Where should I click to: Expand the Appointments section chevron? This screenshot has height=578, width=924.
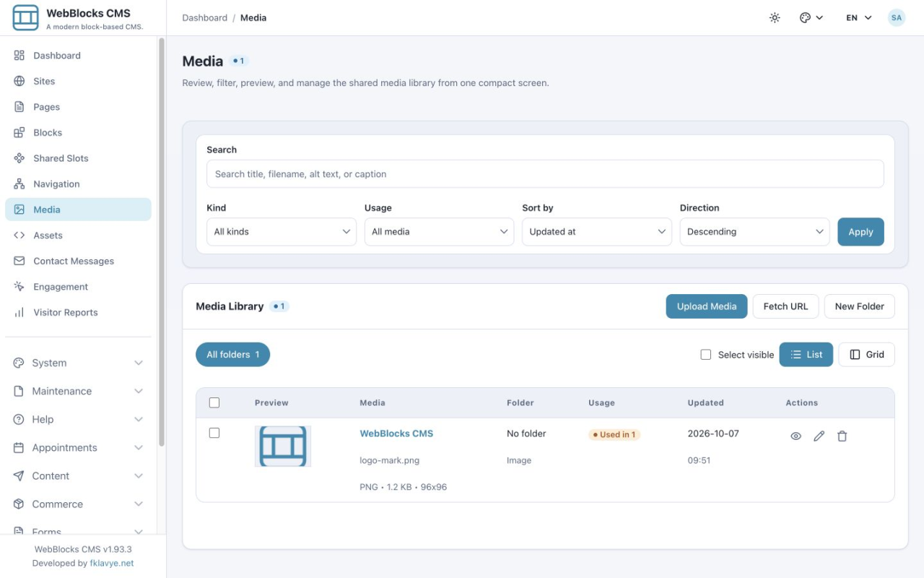(x=139, y=447)
